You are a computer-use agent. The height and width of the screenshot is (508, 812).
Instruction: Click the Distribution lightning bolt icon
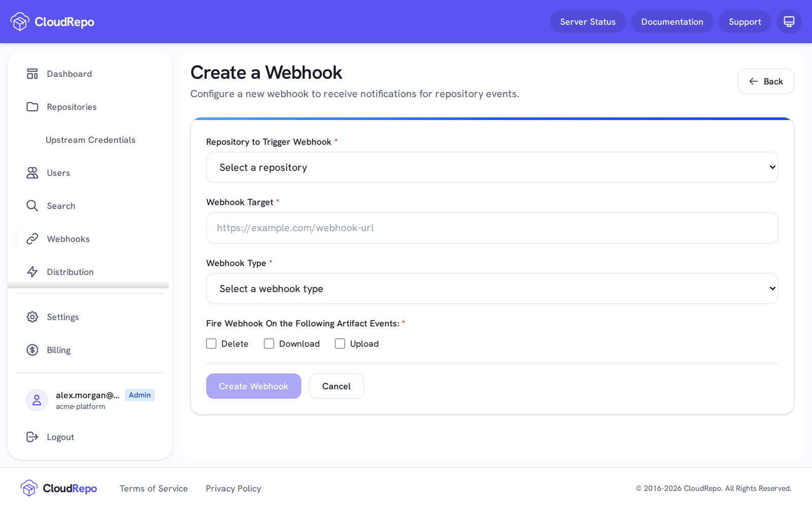(x=32, y=272)
